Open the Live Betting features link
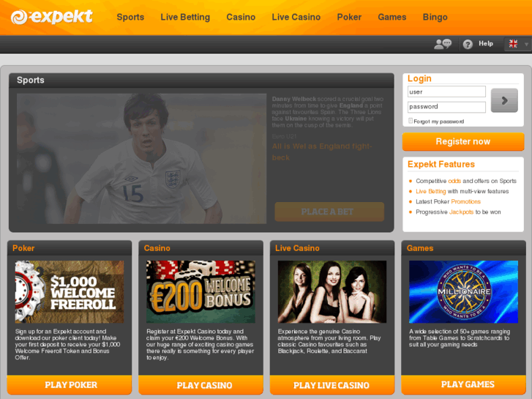The image size is (532, 399). coord(431,191)
